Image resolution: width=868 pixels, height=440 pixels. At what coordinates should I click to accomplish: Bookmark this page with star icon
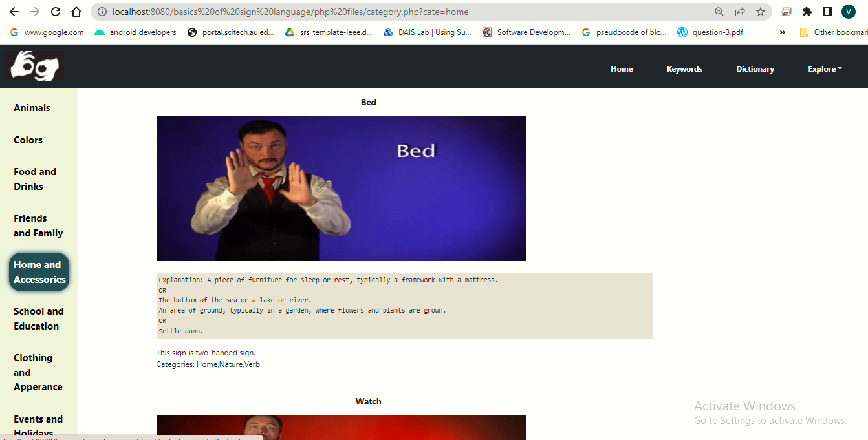click(x=761, y=12)
